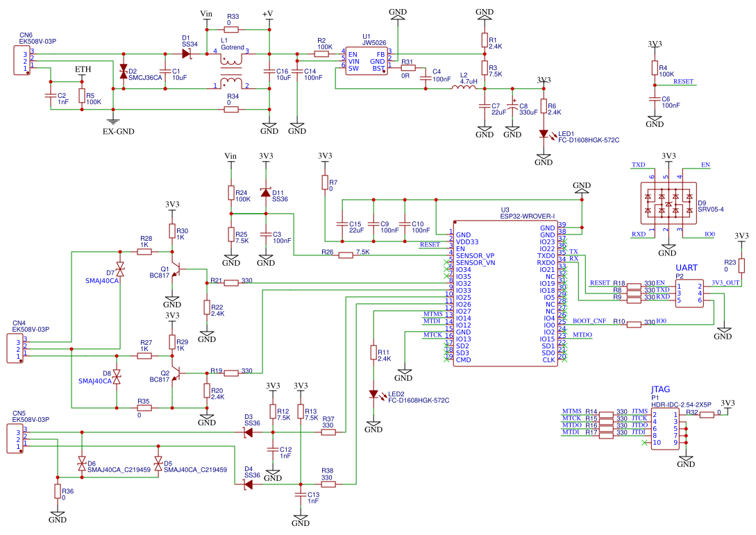Select the "SMCJ36CA" value label
This screenshot has width=756, height=535.
(x=145, y=78)
